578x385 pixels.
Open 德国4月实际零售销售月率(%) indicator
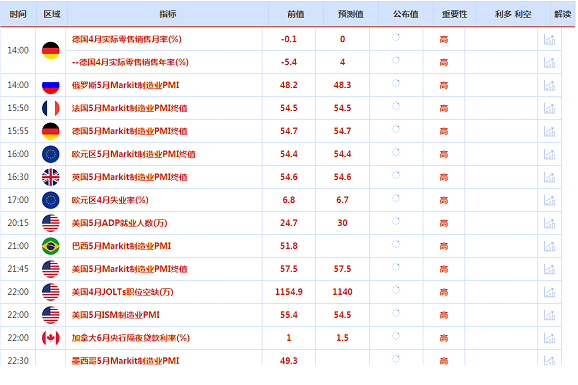pyautogui.click(x=126, y=39)
